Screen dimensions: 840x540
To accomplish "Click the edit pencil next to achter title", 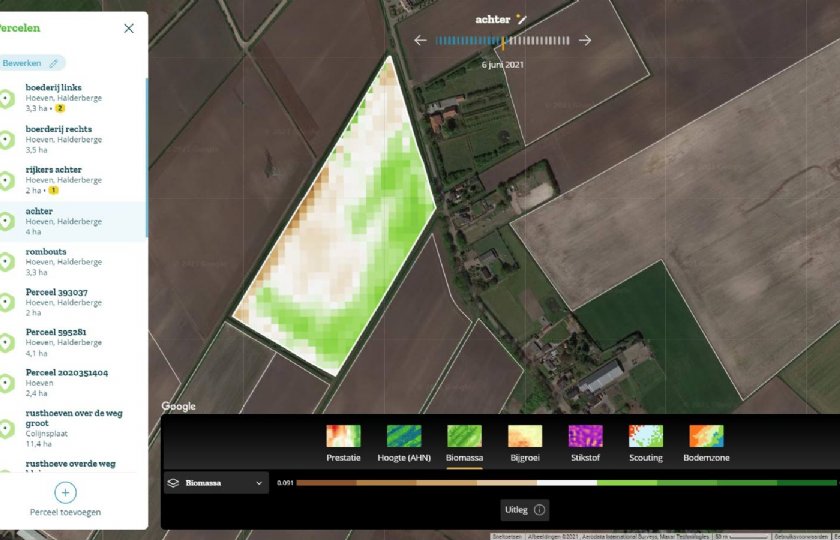I will [x=521, y=19].
